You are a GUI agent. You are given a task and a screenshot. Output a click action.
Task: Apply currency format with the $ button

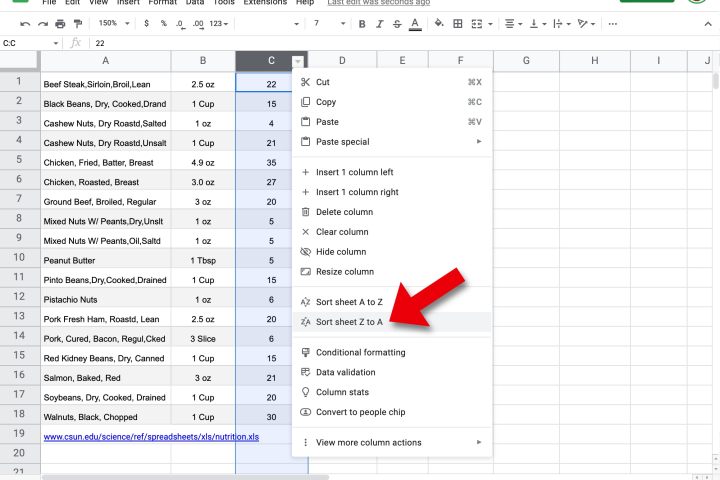[146, 23]
